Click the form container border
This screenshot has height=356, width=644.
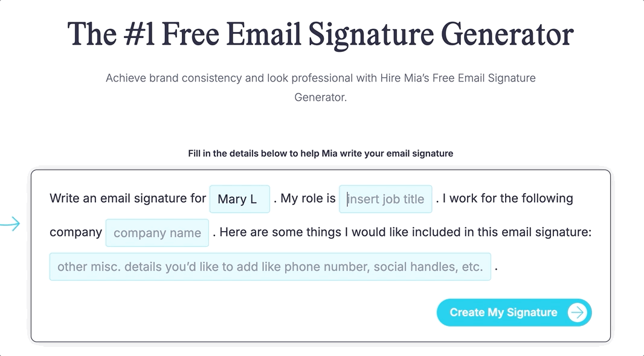[320, 170]
